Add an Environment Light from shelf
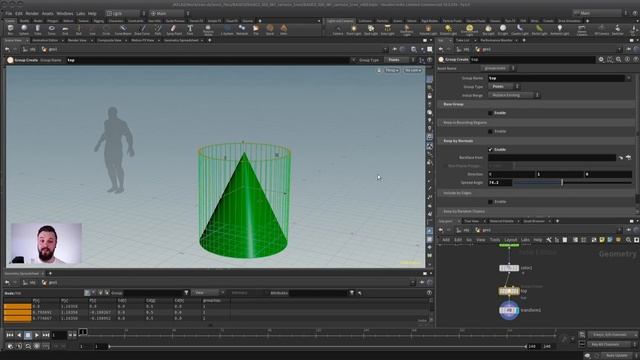The width and height of the screenshot is (640, 360). click(x=469, y=30)
